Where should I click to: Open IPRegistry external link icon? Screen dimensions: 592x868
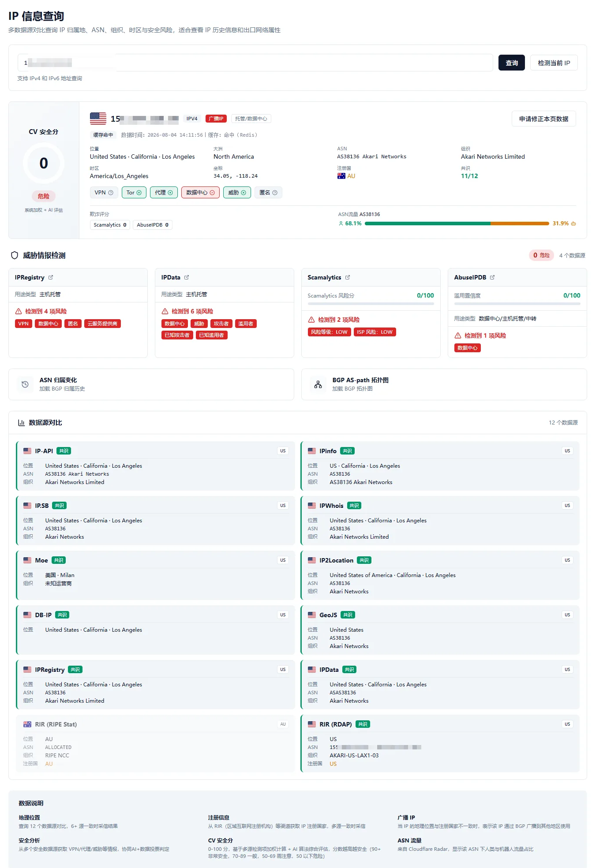[51, 277]
